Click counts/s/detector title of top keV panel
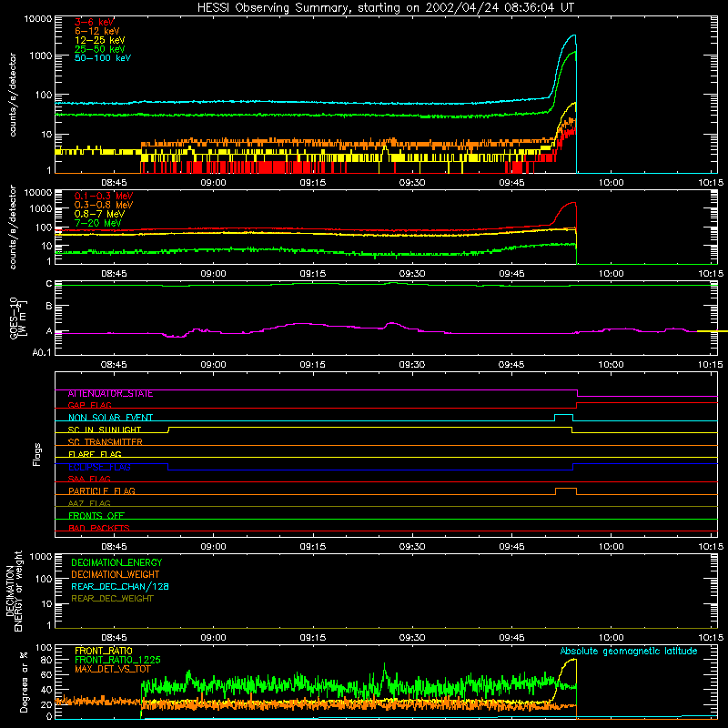 [x=13, y=95]
